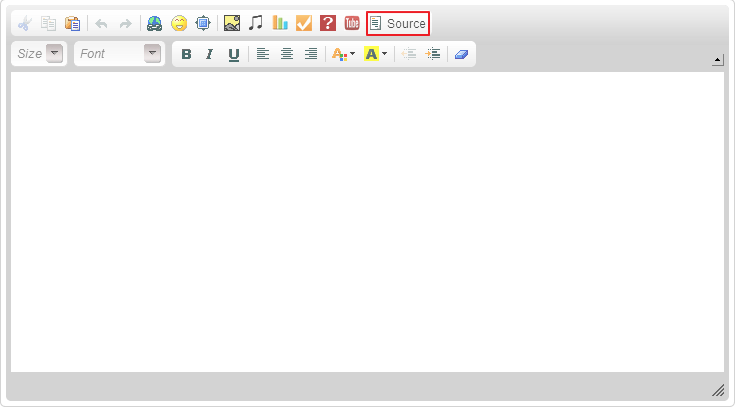Click the orange checkmark icon
Image resolution: width=735 pixels, height=407 pixels.
point(304,23)
